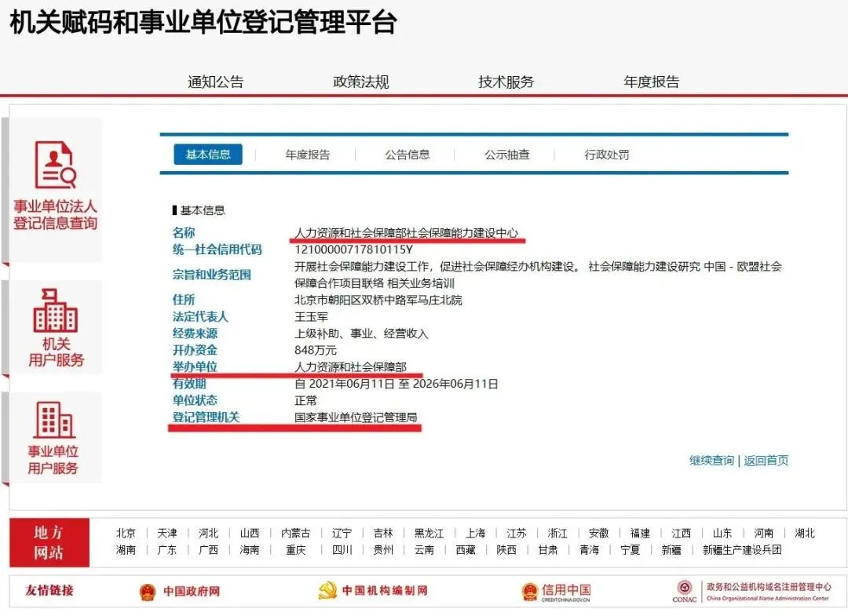Open the 河北 local site link

[x=207, y=534]
